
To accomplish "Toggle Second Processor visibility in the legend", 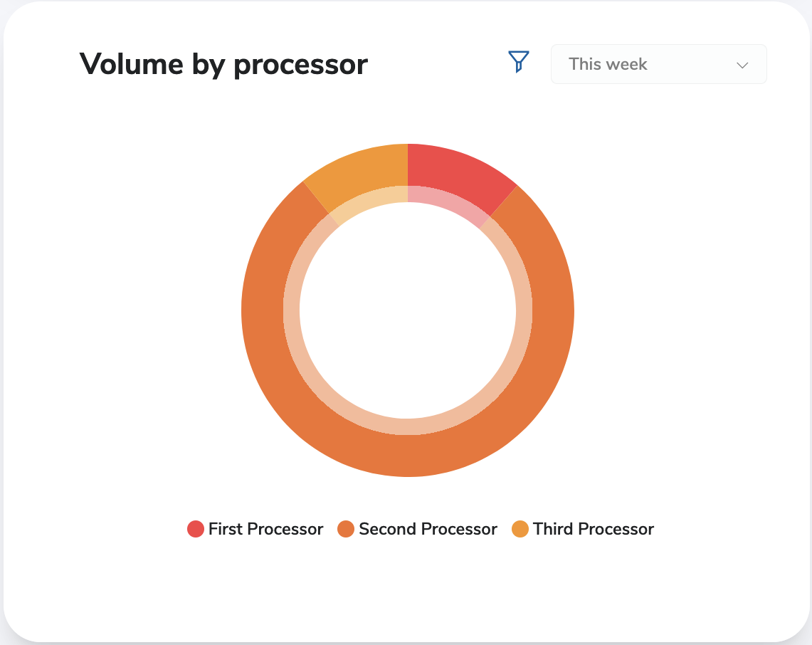I will click(345, 529).
